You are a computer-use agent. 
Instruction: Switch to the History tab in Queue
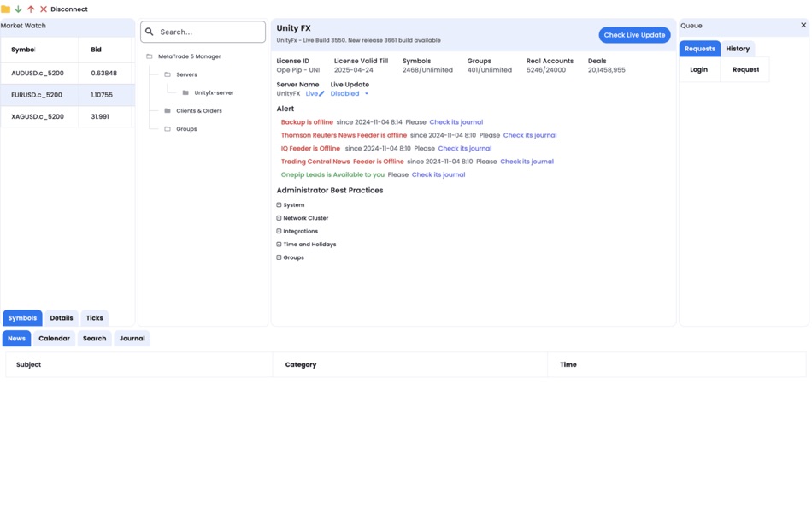(x=738, y=49)
